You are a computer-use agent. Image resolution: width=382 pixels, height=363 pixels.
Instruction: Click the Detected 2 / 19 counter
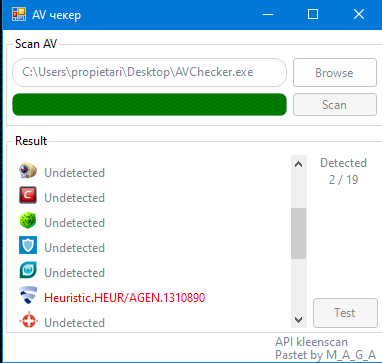[343, 171]
